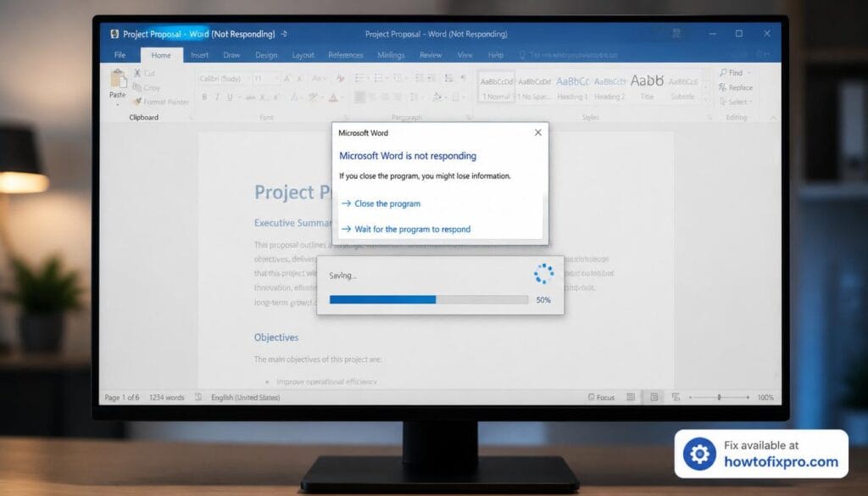Click the Copy icon in Clipboard group
868x496 pixels.
(x=137, y=87)
